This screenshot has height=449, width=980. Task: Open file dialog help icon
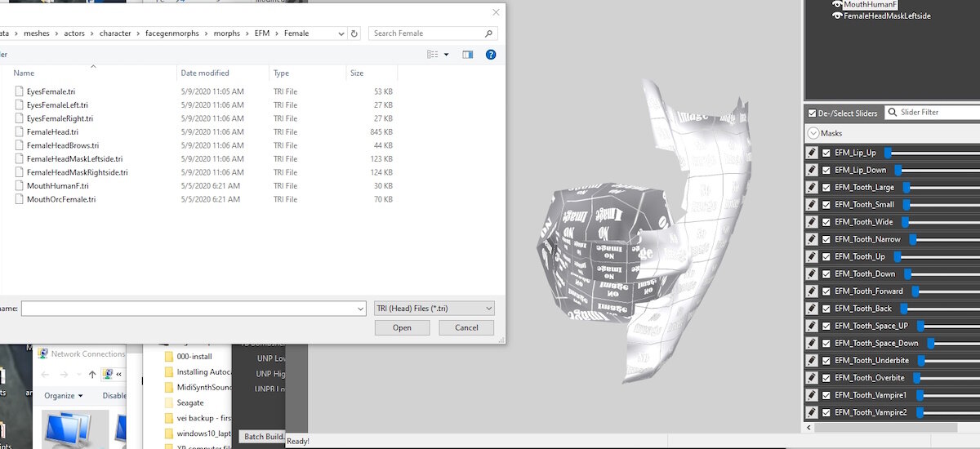[x=491, y=55]
